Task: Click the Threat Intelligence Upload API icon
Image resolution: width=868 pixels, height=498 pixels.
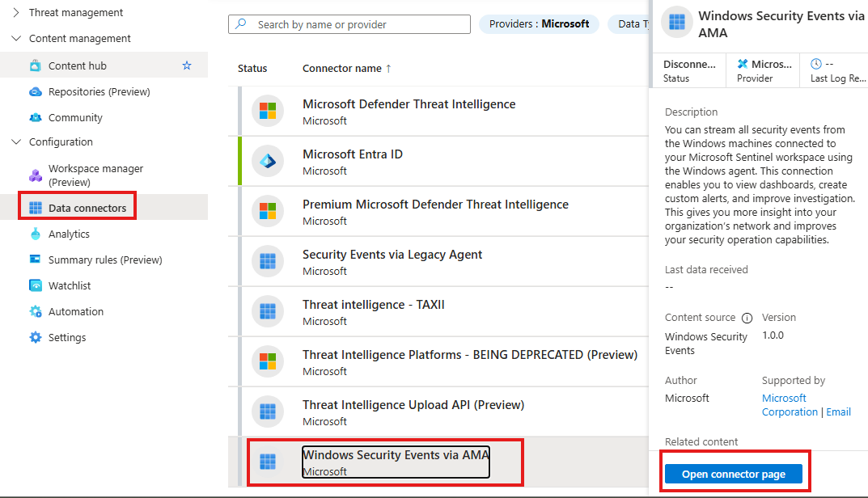Action: (268, 411)
